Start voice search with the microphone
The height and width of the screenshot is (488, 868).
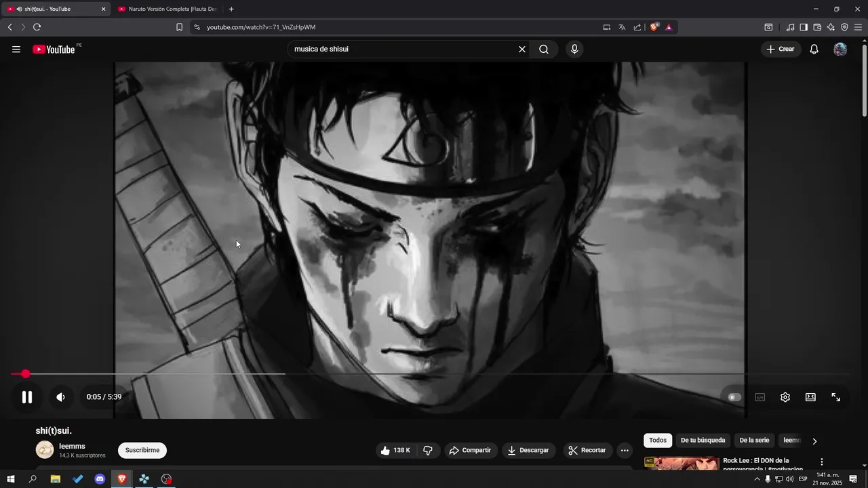click(x=574, y=49)
